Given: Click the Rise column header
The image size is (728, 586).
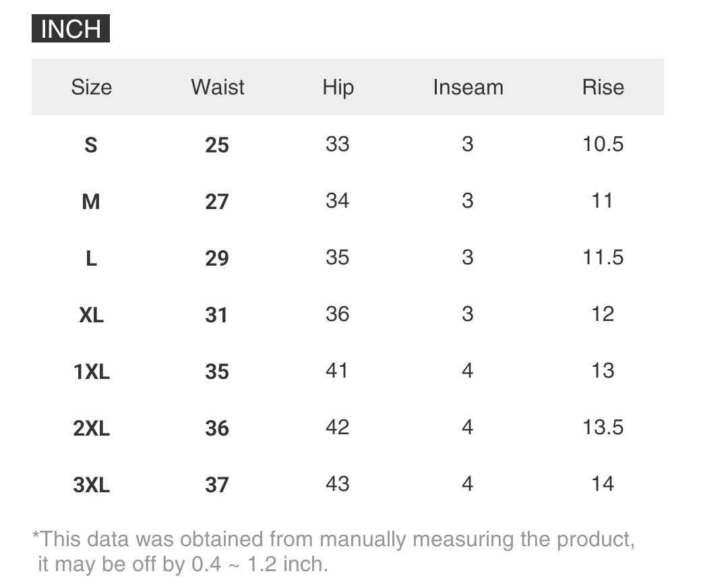Looking at the screenshot, I should 603,87.
